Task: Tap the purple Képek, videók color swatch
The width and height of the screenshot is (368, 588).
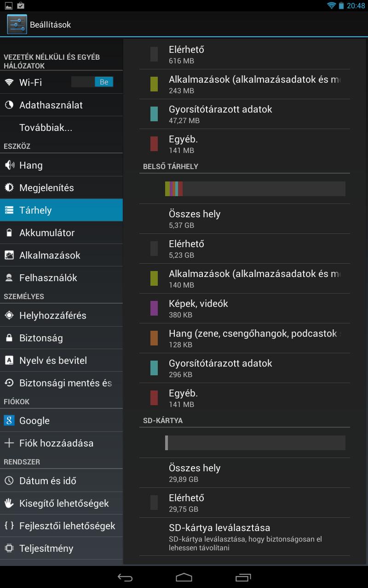Action: (154, 308)
